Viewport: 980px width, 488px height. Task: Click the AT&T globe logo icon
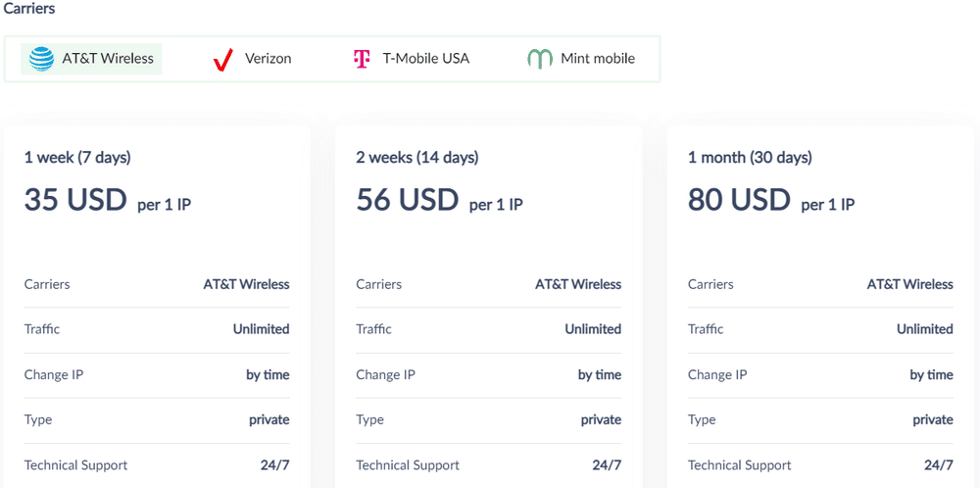click(41, 59)
